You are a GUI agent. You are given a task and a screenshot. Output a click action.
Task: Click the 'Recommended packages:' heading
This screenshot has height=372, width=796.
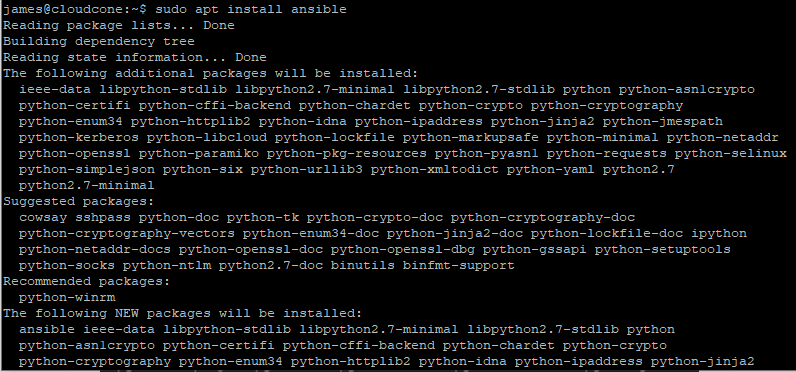(x=87, y=281)
